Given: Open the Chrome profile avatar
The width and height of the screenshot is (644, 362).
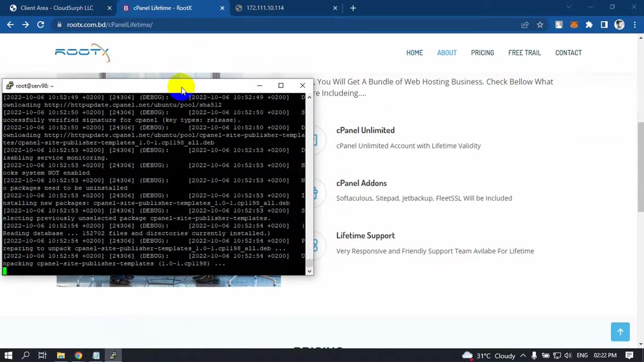Looking at the screenshot, I should coord(619,25).
